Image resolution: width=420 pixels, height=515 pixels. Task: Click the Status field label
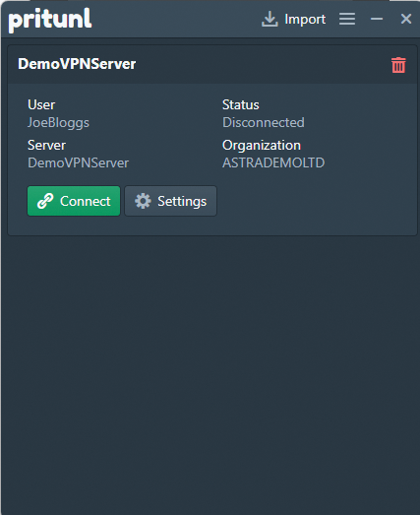(241, 105)
